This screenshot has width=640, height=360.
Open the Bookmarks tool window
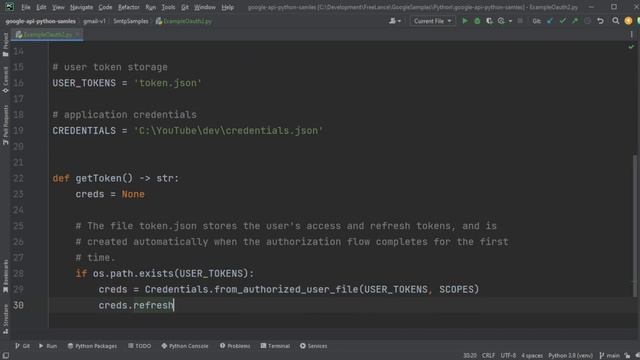(x=5, y=276)
